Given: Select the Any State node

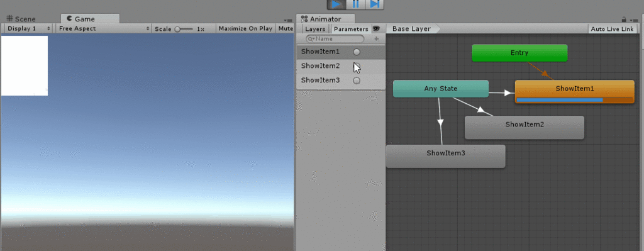Looking at the screenshot, I should click(x=441, y=89).
